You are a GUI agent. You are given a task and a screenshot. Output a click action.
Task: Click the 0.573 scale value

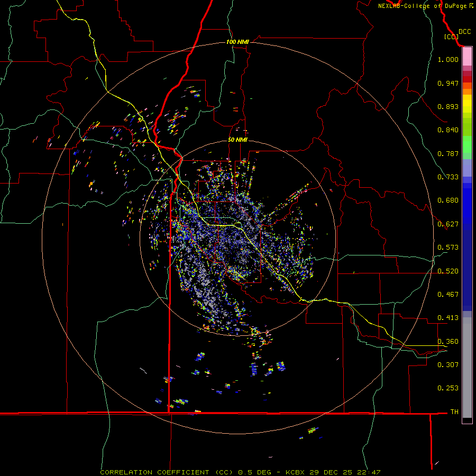(448, 248)
